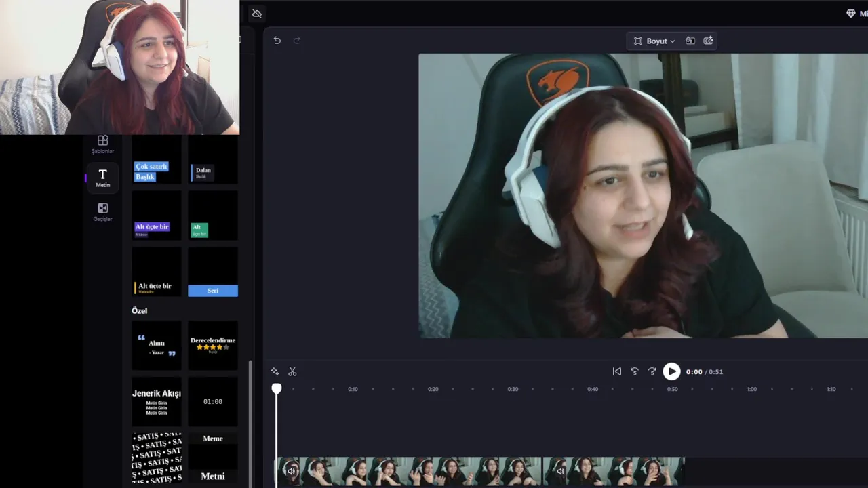Turn on auto captions CC icon
Screen dimensions: 868x488
708,41
